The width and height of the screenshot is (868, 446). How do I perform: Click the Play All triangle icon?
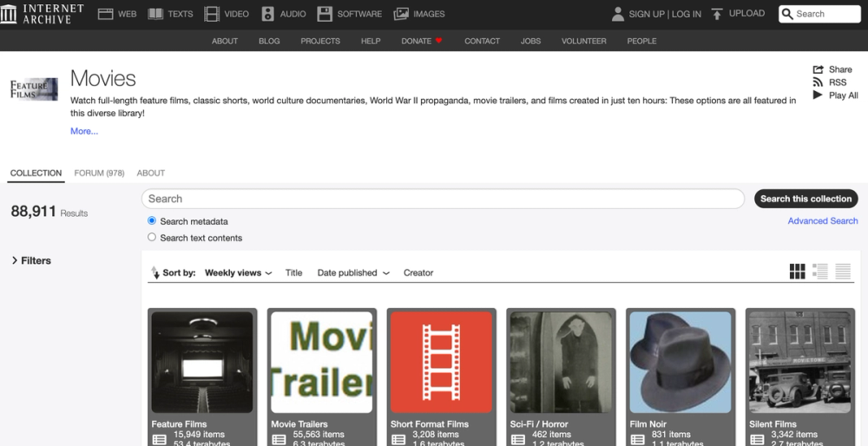(x=818, y=95)
